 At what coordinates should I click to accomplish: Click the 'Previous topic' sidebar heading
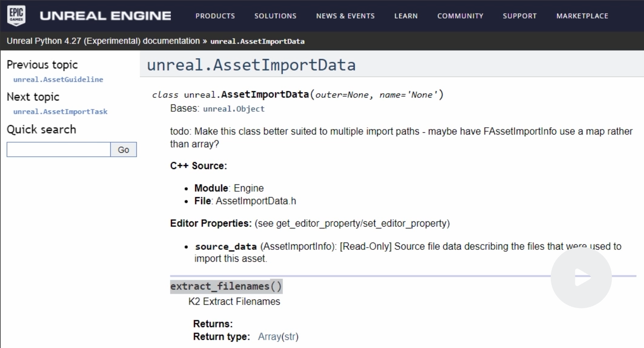coord(42,65)
